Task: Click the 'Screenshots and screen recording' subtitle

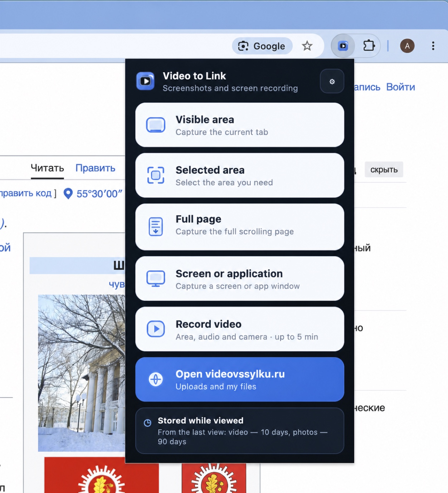Action: pyautogui.click(x=230, y=88)
